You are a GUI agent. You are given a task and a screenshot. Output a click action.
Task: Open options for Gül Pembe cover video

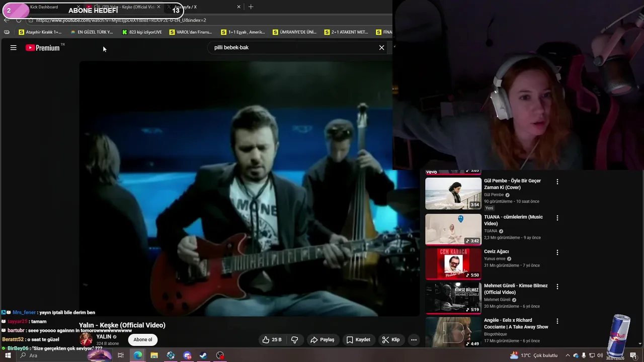tap(557, 182)
